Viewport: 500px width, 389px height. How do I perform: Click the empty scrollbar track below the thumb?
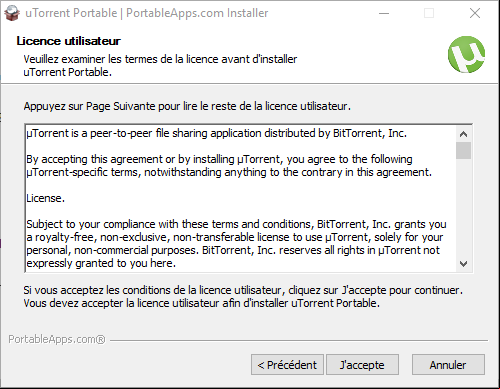point(463,208)
